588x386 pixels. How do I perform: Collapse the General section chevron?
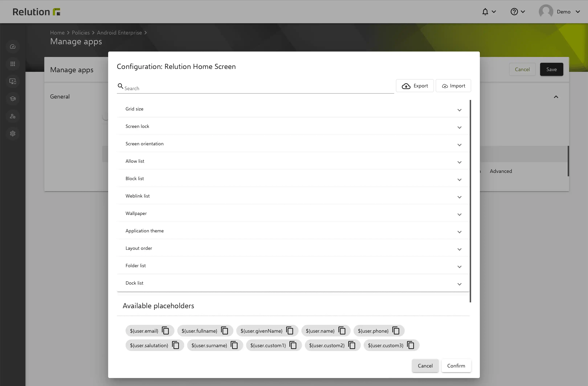pos(556,97)
